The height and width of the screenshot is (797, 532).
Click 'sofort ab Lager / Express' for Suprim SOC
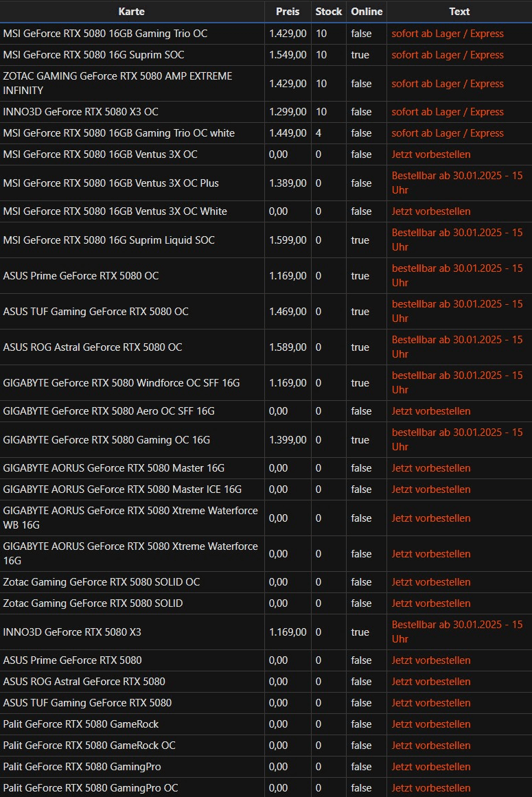click(448, 55)
